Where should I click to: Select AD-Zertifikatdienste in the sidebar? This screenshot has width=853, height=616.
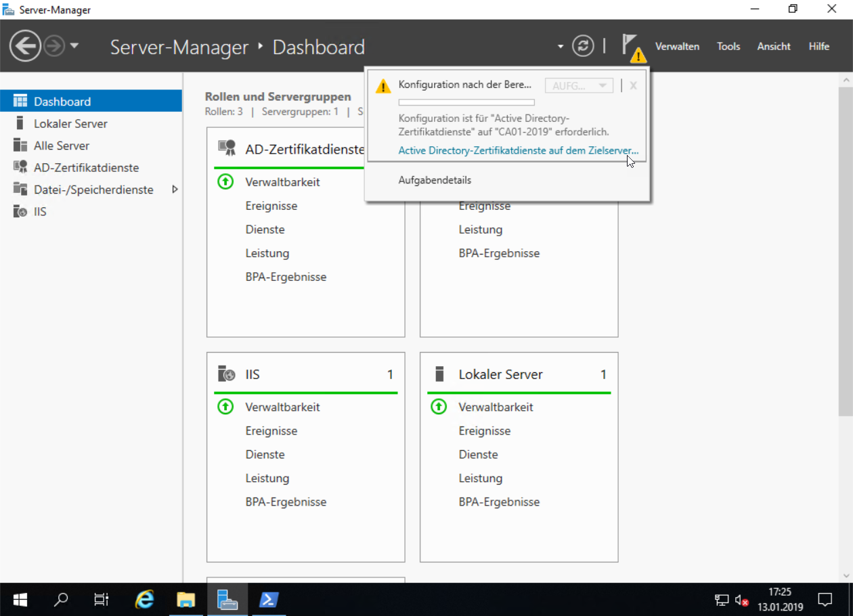coord(86,168)
